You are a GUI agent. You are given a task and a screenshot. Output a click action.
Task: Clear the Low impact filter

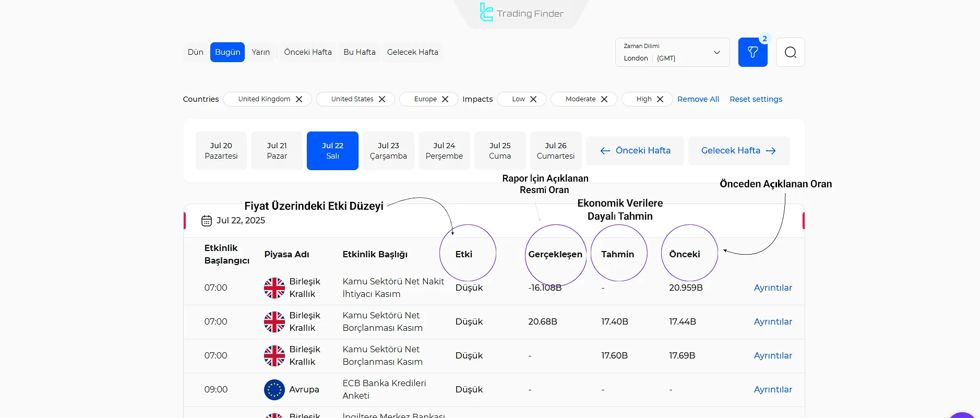[x=533, y=99]
